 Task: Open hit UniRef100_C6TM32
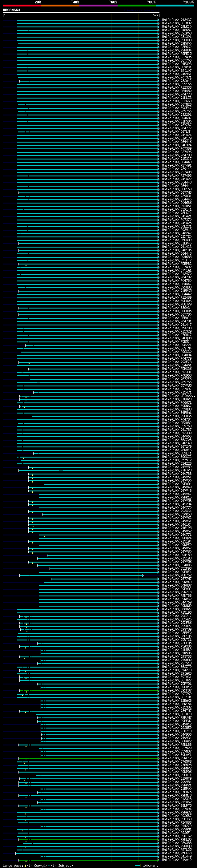(177, 23)
